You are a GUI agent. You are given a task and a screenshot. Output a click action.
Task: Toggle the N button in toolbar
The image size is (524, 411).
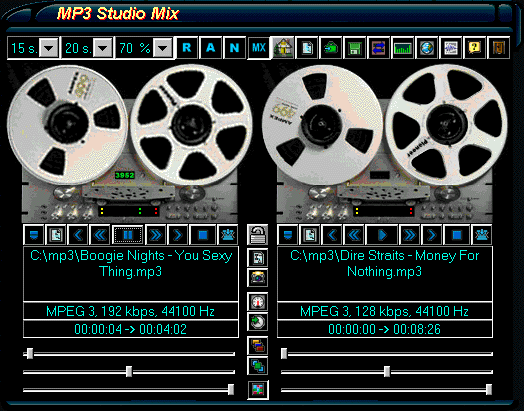point(234,48)
